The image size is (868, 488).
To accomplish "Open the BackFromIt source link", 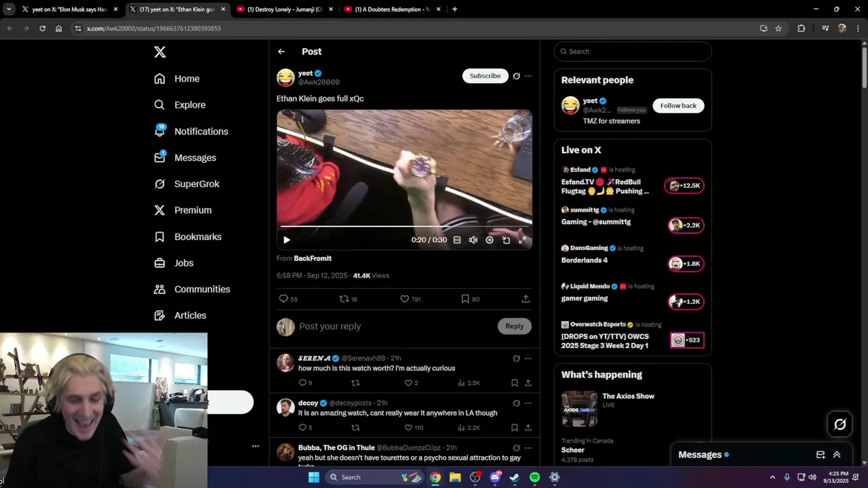I will [313, 258].
